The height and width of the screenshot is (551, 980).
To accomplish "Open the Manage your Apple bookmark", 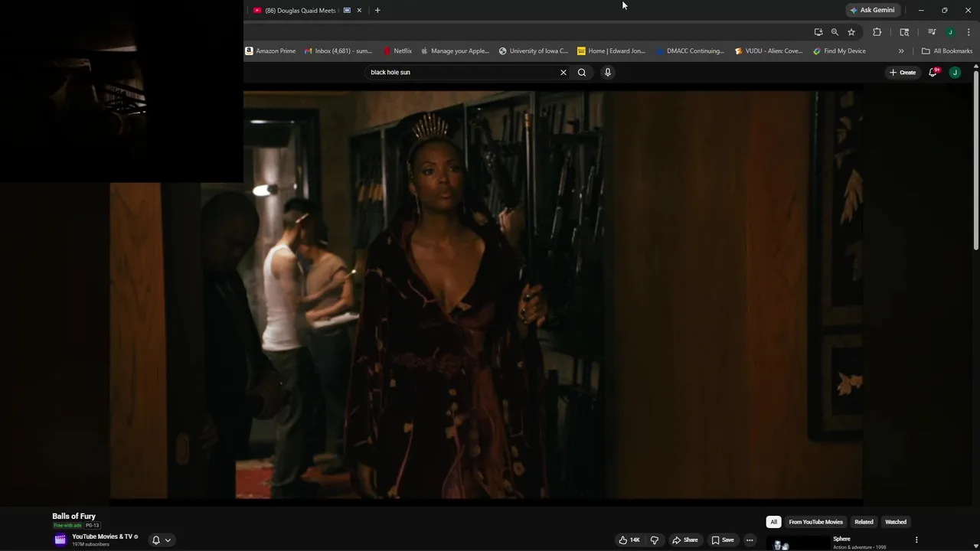I will [455, 51].
